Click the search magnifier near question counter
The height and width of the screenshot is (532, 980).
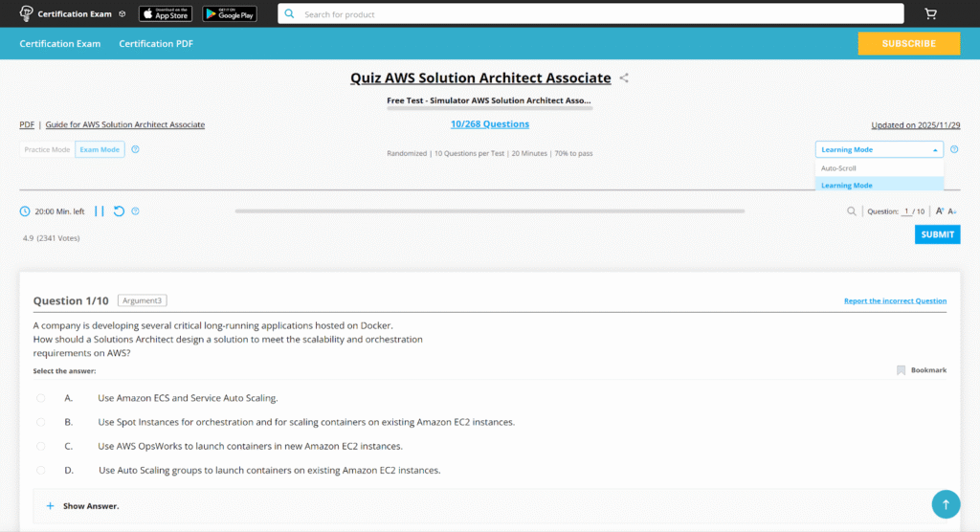[x=852, y=211]
